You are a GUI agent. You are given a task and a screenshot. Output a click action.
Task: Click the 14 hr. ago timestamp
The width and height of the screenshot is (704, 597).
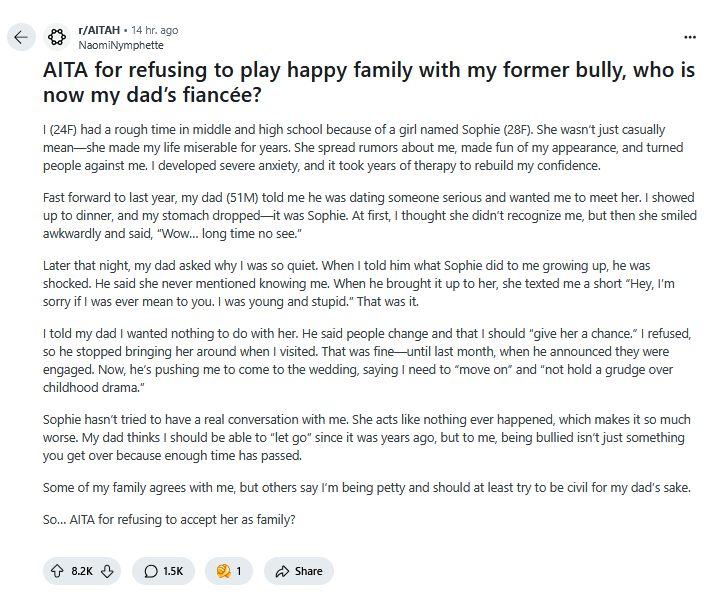(154, 30)
